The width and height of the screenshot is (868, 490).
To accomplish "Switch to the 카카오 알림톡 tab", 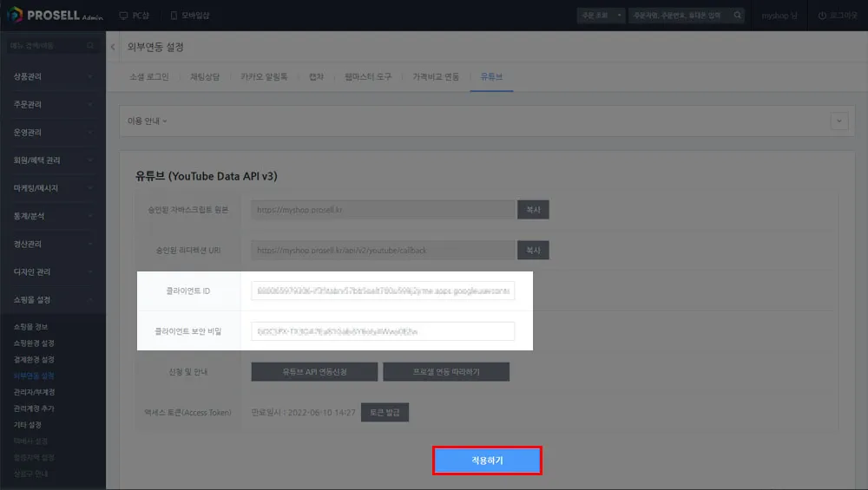I will coord(264,77).
